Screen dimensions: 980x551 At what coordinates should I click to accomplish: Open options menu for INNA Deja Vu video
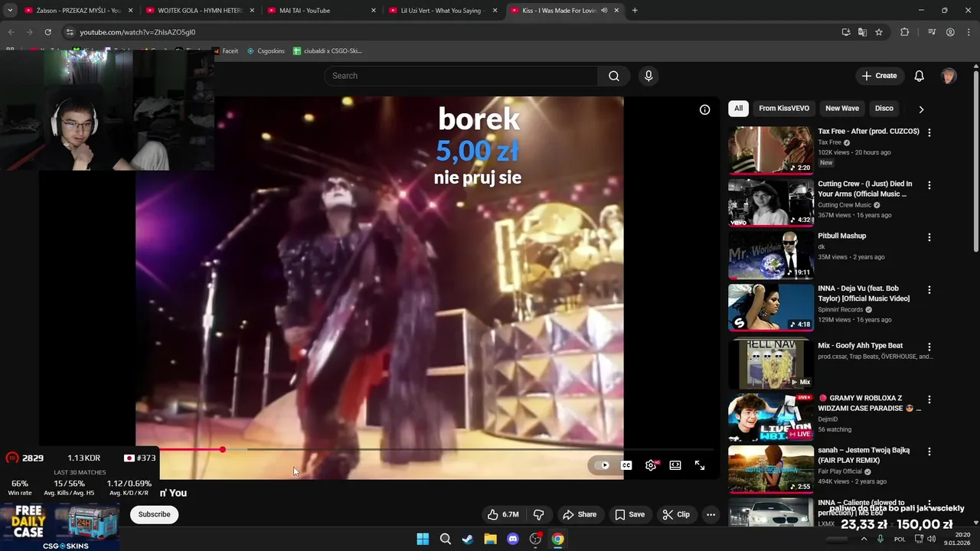click(x=929, y=290)
